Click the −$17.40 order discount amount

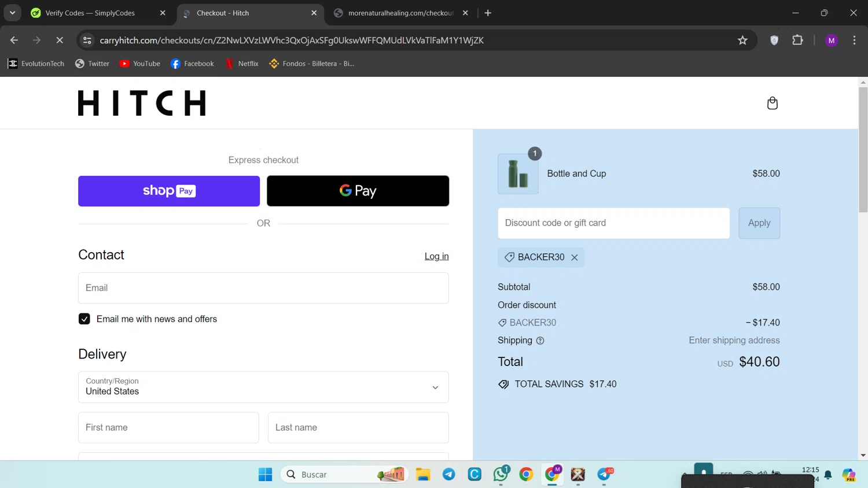pos(763,323)
